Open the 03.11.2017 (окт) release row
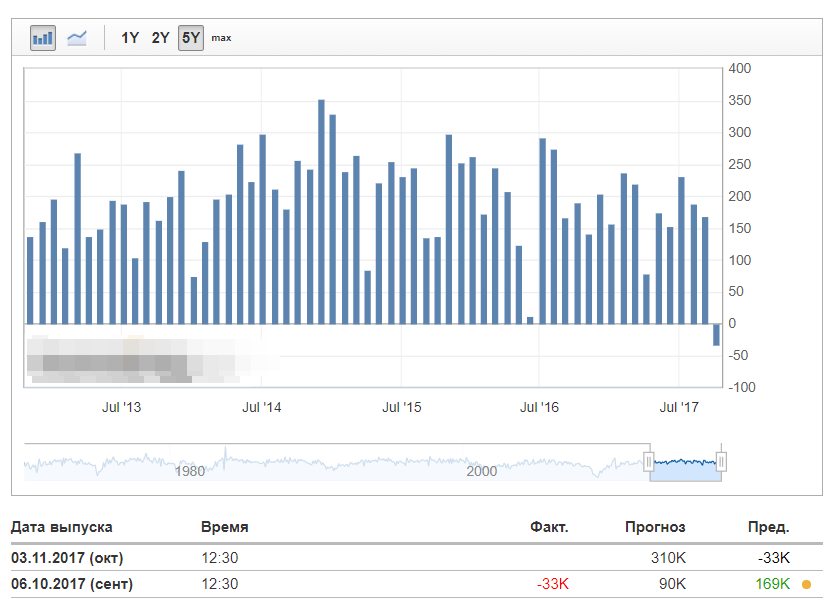The width and height of the screenshot is (828, 600). pos(67,557)
